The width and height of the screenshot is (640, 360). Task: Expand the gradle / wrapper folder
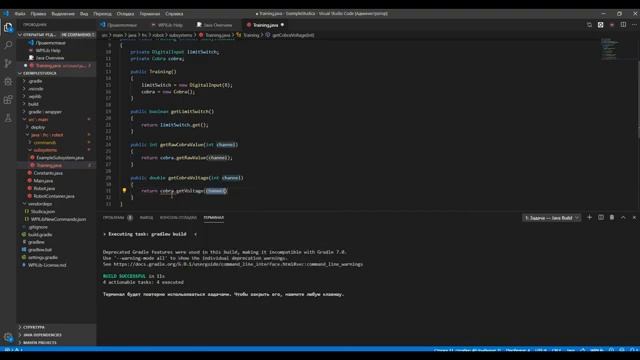tap(45, 112)
